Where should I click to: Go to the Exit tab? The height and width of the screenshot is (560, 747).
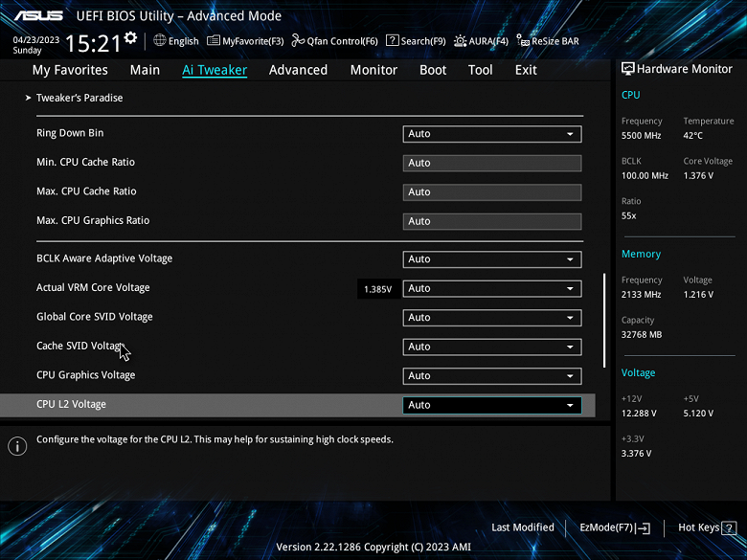tap(526, 70)
